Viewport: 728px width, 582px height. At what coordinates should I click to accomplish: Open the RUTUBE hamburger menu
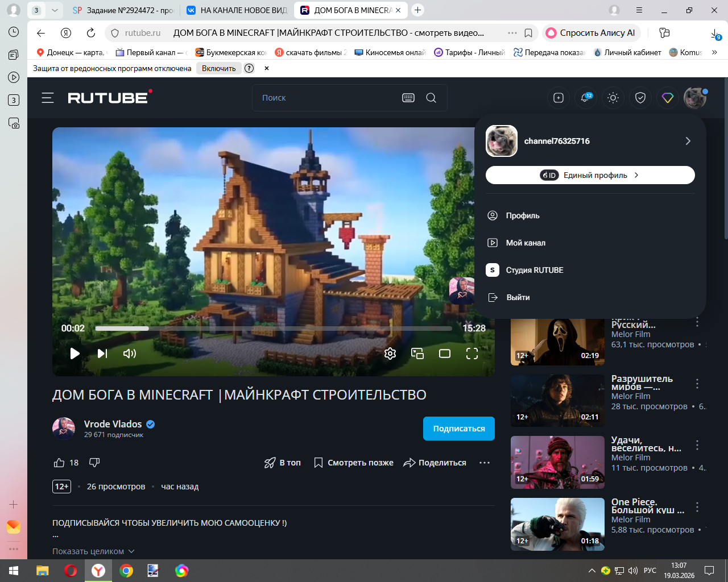48,98
